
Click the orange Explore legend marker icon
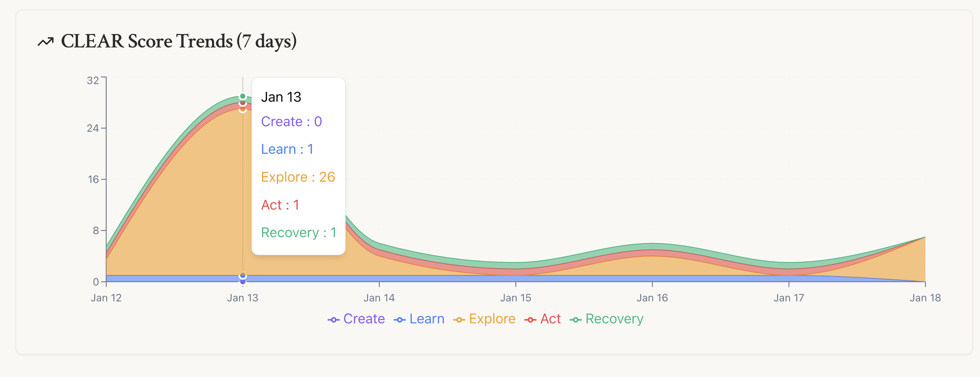[459, 320]
